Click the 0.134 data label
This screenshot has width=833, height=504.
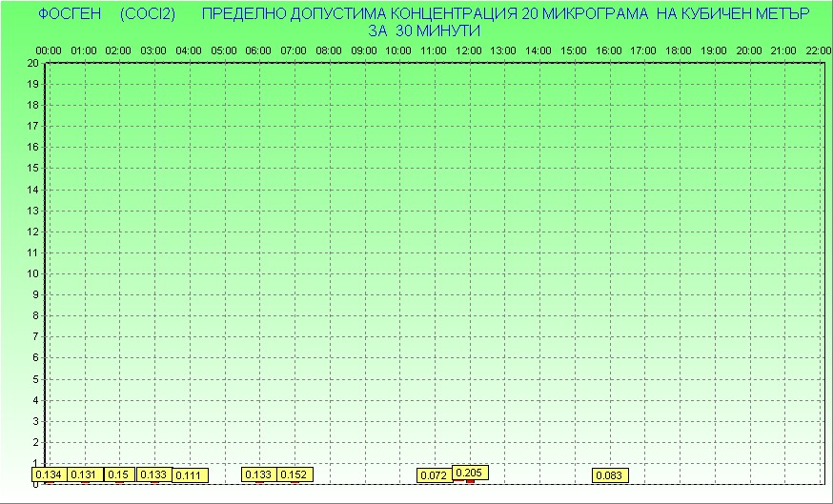point(49,475)
